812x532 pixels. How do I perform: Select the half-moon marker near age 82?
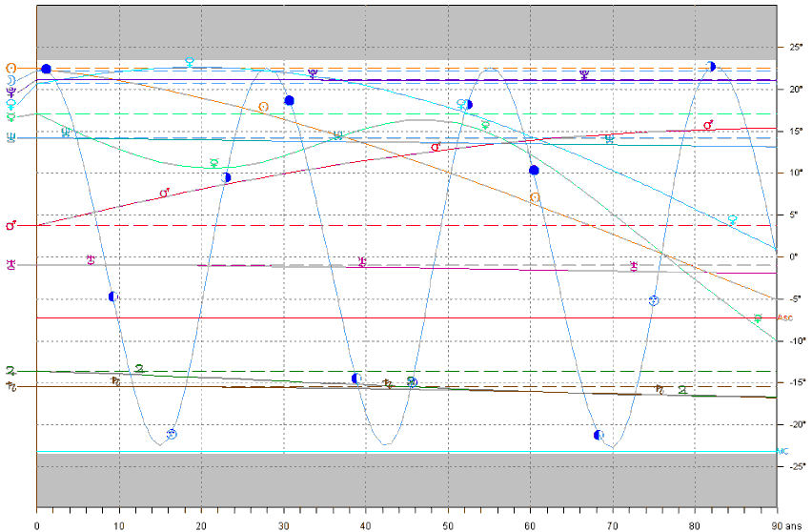[x=711, y=67]
